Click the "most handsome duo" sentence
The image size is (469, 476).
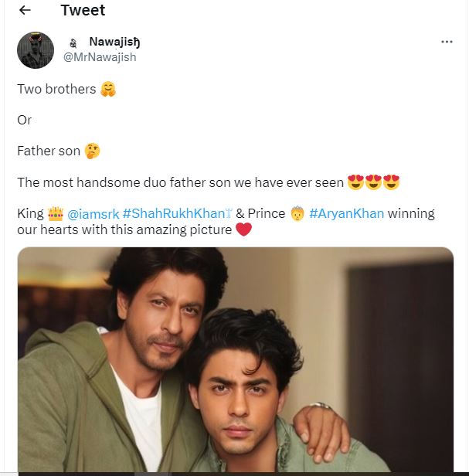pyautogui.click(x=180, y=182)
